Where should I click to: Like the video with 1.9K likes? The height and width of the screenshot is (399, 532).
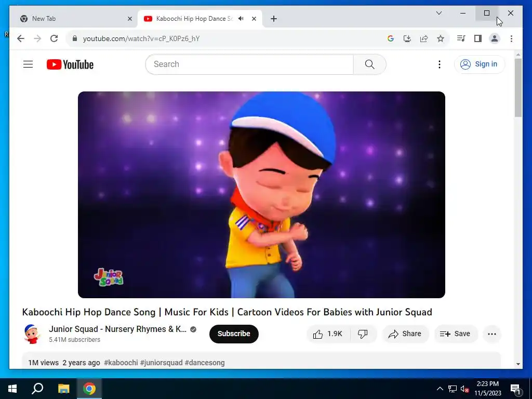pyautogui.click(x=328, y=334)
